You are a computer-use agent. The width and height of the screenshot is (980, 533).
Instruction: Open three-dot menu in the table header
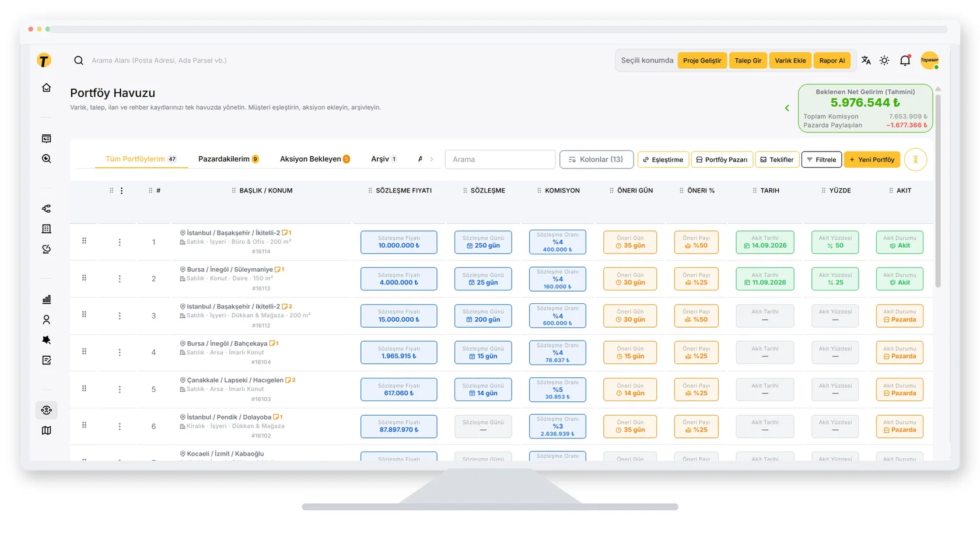[x=121, y=191]
